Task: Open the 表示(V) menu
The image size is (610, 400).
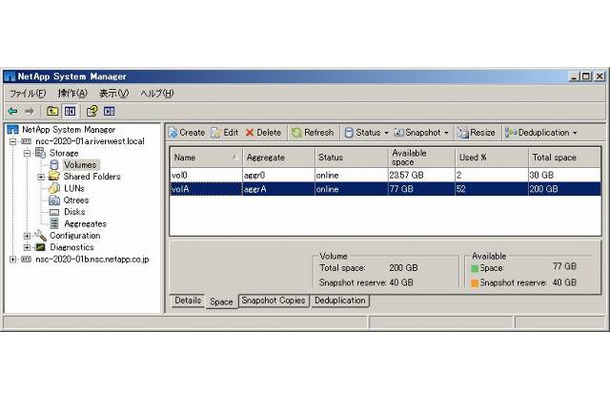Action: pyautogui.click(x=114, y=93)
